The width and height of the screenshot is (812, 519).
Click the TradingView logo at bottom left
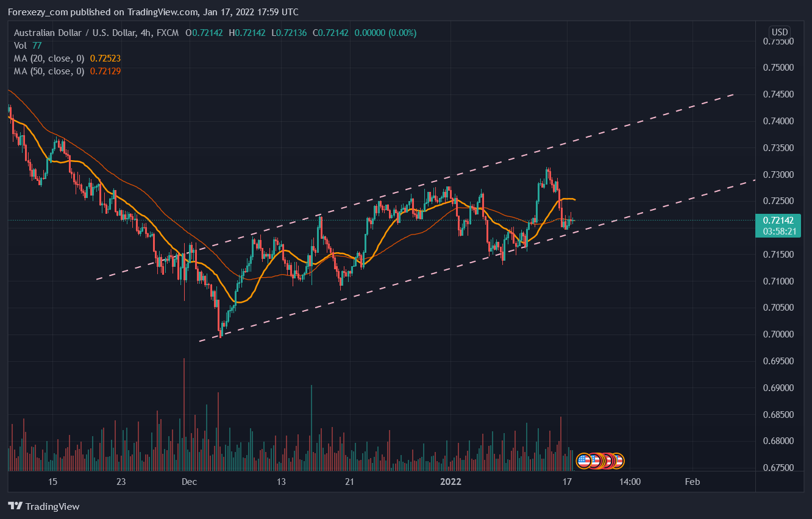[43, 506]
